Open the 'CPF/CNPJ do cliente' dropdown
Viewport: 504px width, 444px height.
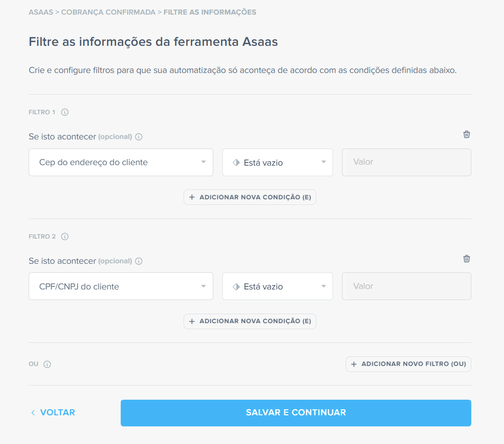121,286
